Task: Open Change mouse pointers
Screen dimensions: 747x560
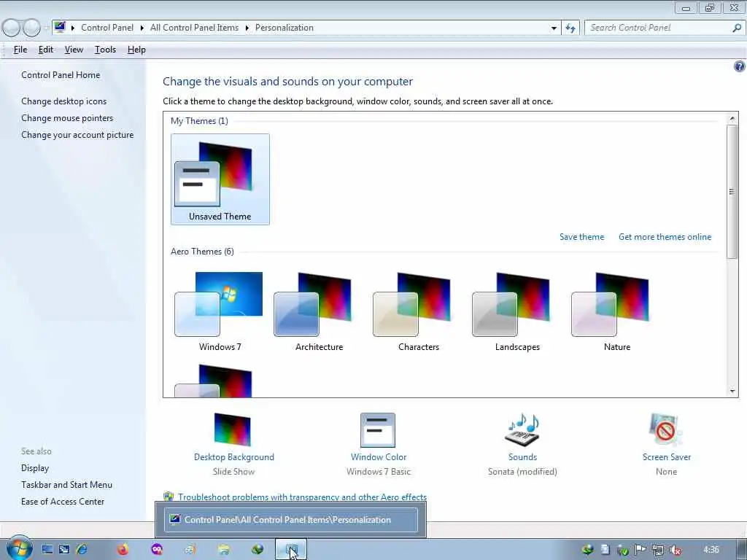Action: point(67,118)
